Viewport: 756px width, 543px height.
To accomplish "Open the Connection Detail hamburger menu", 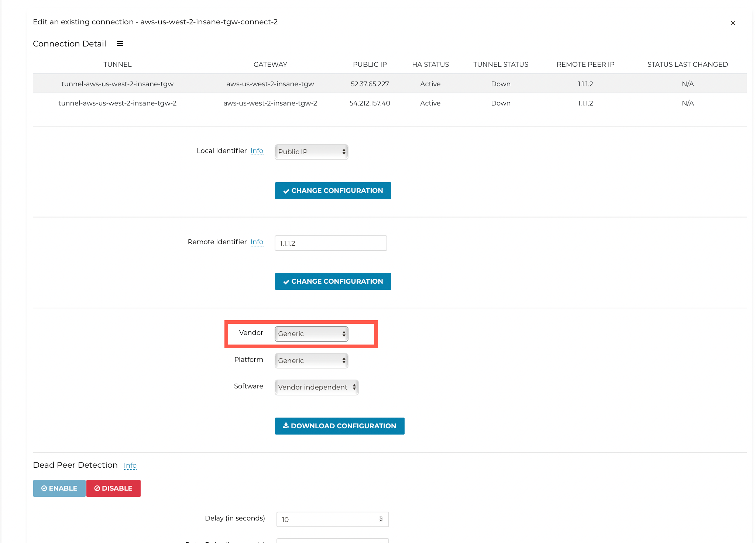I will (120, 43).
